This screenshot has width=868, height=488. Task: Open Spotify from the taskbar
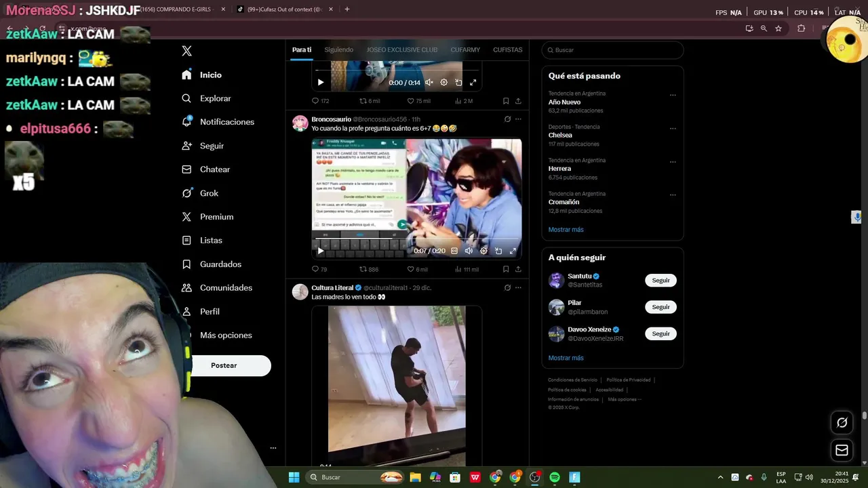pos(555,477)
